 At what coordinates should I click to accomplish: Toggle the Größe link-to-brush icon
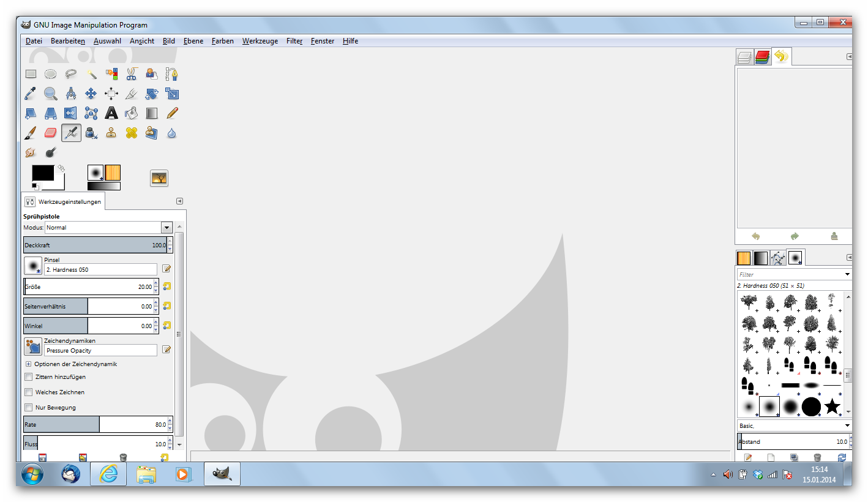pyautogui.click(x=166, y=287)
